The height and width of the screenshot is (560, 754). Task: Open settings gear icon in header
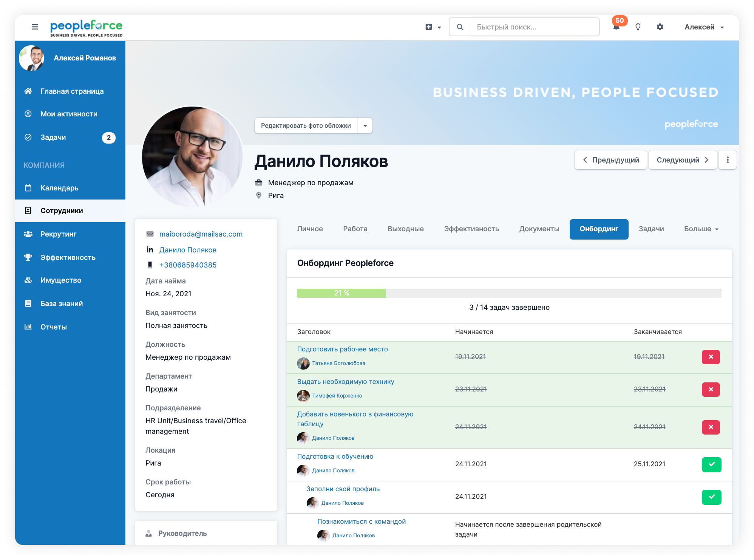pos(660,27)
